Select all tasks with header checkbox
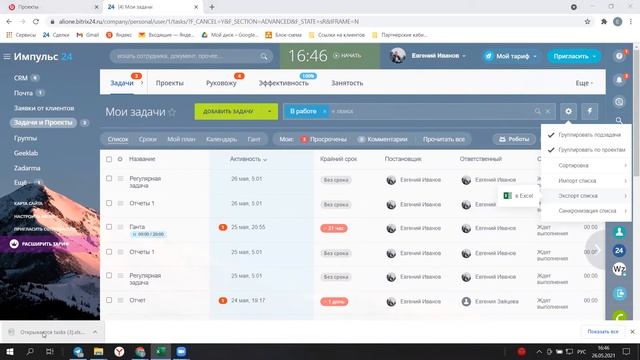 tap(109, 159)
